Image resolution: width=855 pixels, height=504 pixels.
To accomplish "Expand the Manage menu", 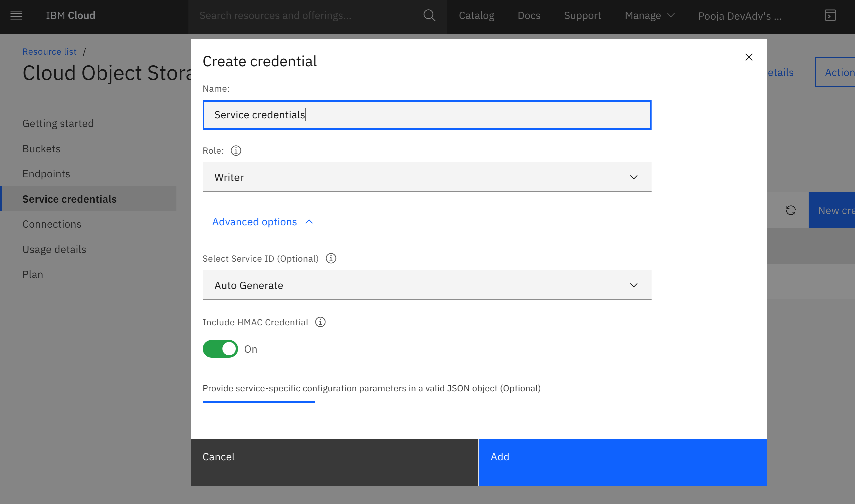I will tap(650, 15).
